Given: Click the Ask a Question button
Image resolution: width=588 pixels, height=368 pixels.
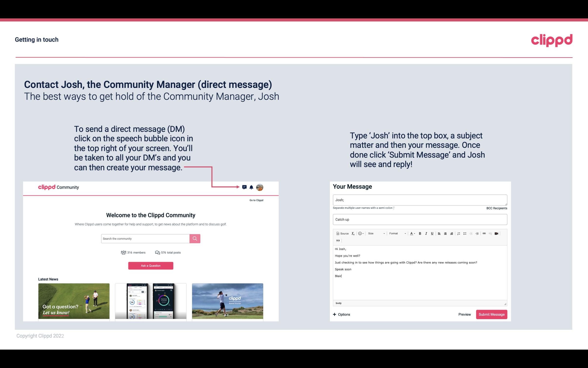Looking at the screenshot, I should point(151,265).
